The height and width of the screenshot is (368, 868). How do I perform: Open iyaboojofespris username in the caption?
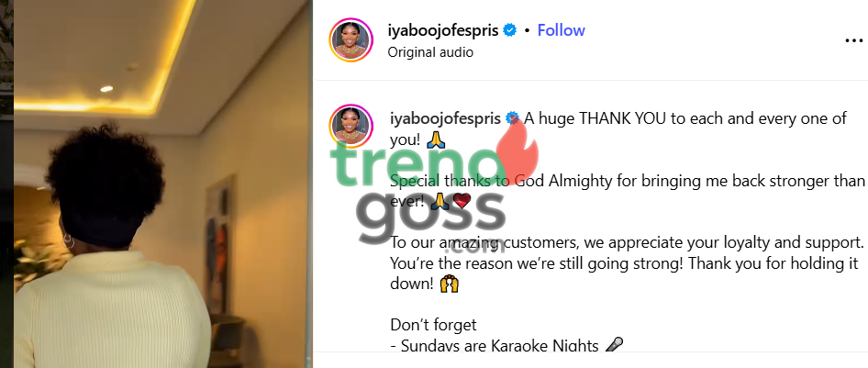[445, 118]
